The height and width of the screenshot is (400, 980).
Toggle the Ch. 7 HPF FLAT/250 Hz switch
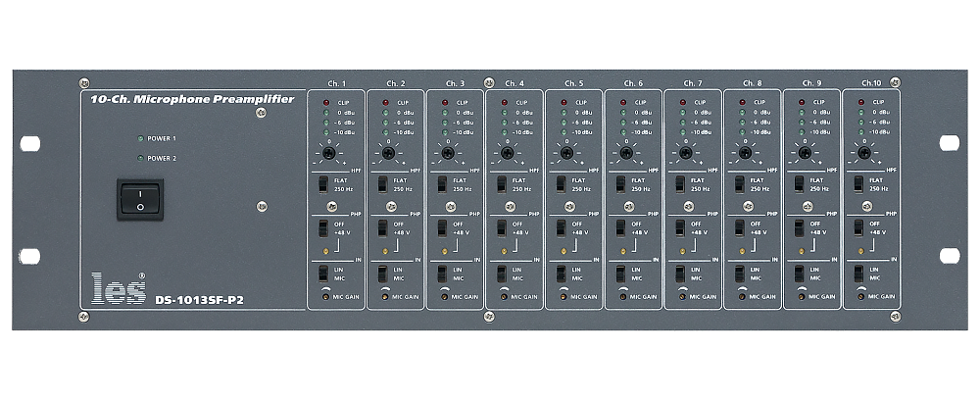click(680, 184)
